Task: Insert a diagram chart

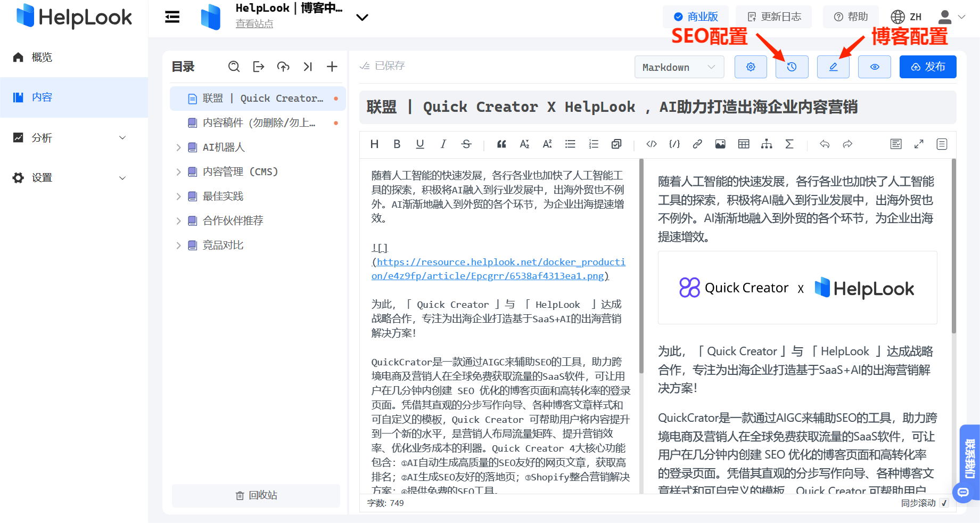Action: [x=767, y=144]
